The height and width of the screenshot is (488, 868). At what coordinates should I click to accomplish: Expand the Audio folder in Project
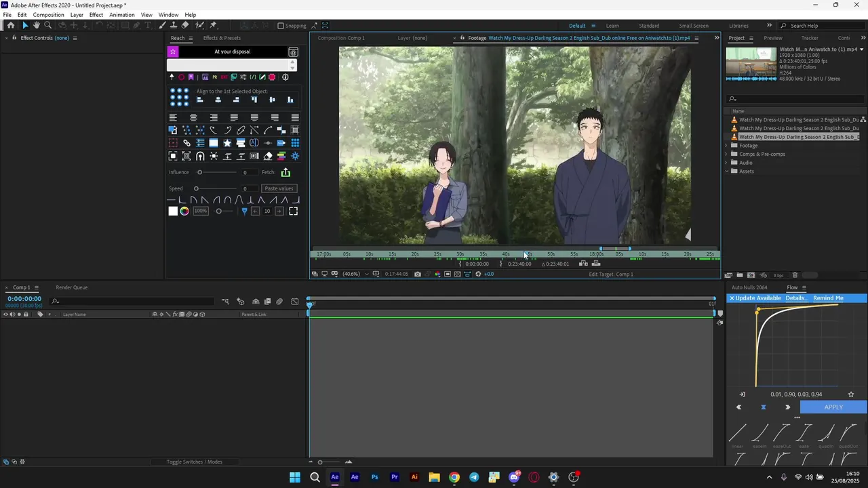726,163
